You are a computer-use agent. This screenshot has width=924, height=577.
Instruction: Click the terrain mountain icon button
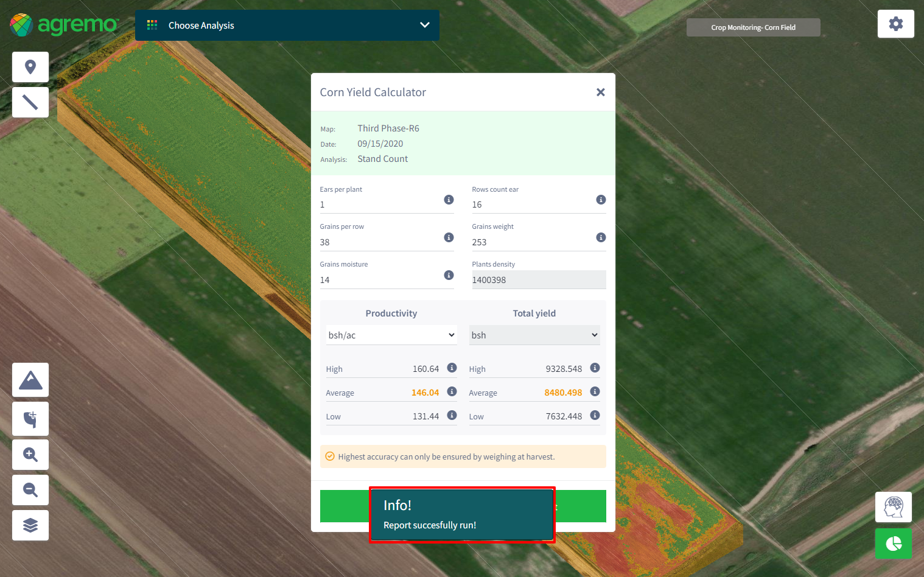click(x=30, y=380)
